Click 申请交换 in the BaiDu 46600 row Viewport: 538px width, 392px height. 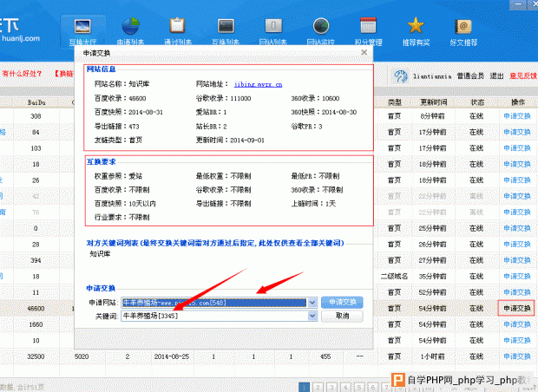click(516, 308)
